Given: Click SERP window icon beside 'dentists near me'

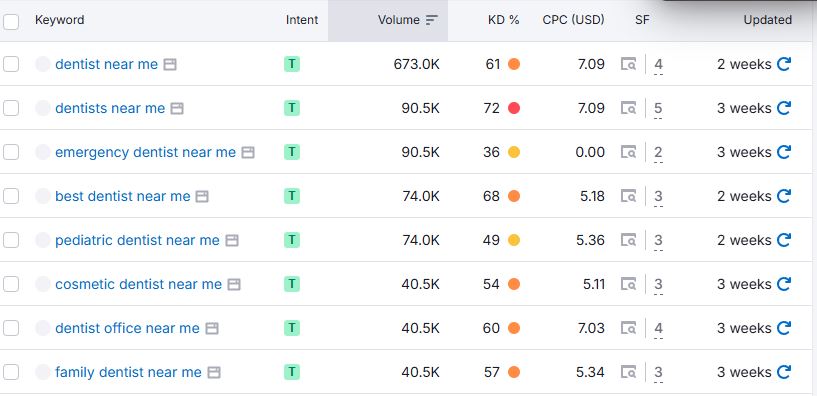Looking at the screenshot, I should point(177,108).
